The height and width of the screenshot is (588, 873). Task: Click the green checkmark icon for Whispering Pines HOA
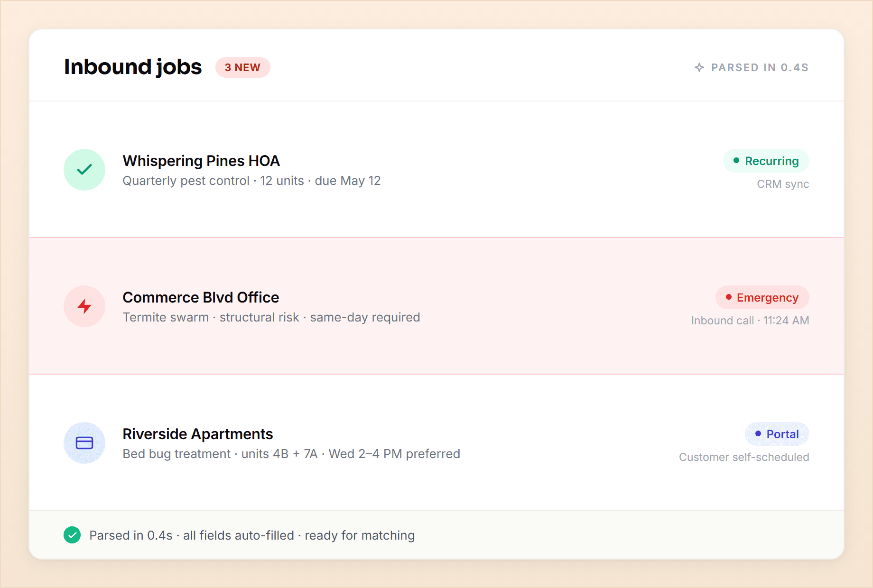(x=84, y=170)
